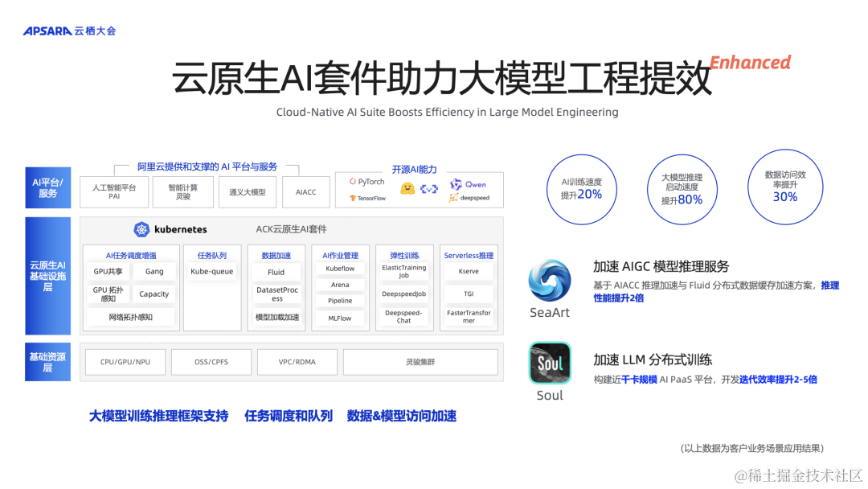Click the Serverless推理 heading

[x=469, y=255]
